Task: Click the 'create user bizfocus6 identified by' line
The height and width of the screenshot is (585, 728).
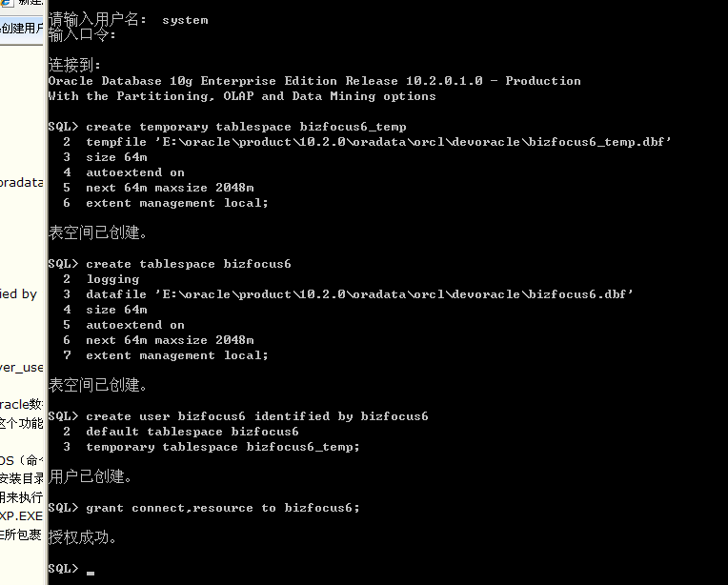Action: coord(256,416)
